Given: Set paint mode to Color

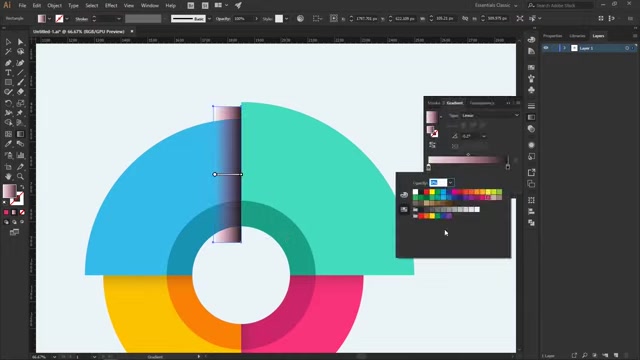Looking at the screenshot, I should (x=6, y=212).
